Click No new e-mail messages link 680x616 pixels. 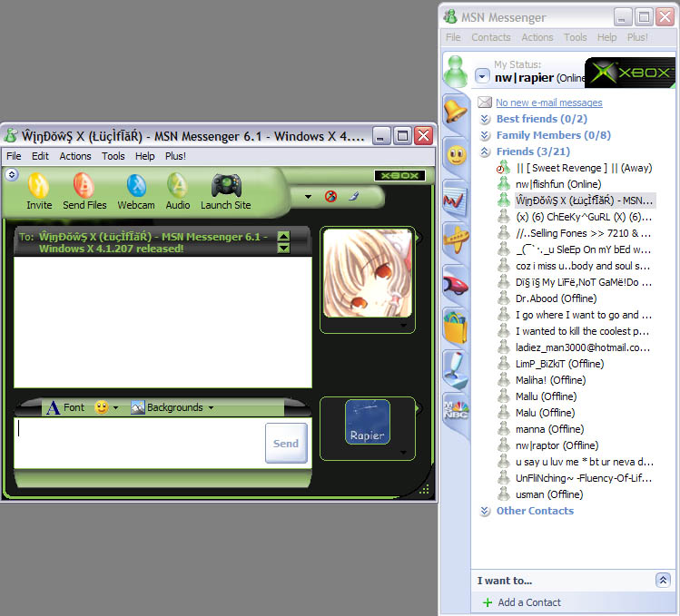tap(549, 103)
